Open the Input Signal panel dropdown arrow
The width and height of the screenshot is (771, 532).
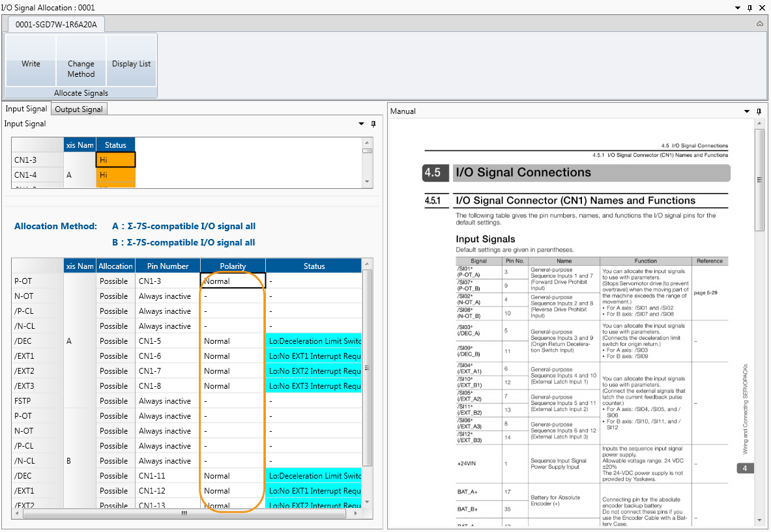(362, 124)
